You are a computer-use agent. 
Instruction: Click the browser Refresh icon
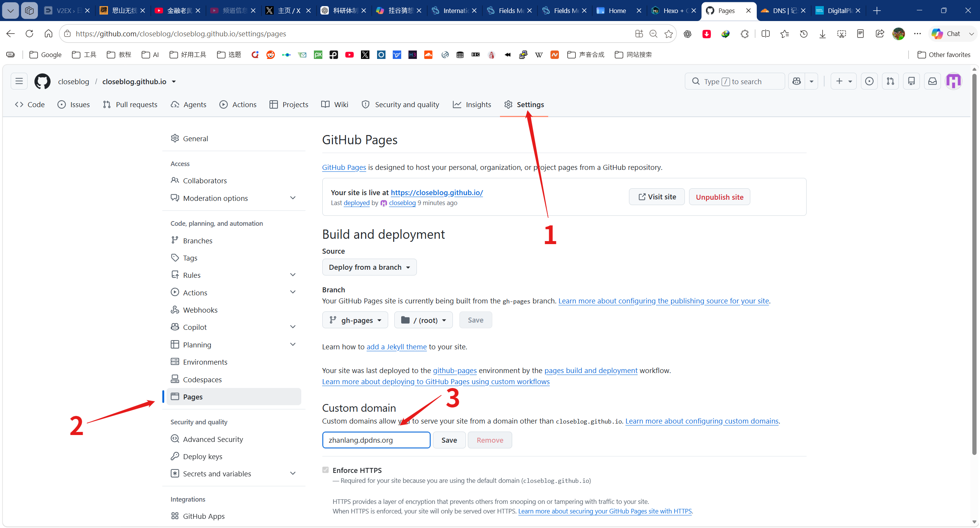coord(29,34)
